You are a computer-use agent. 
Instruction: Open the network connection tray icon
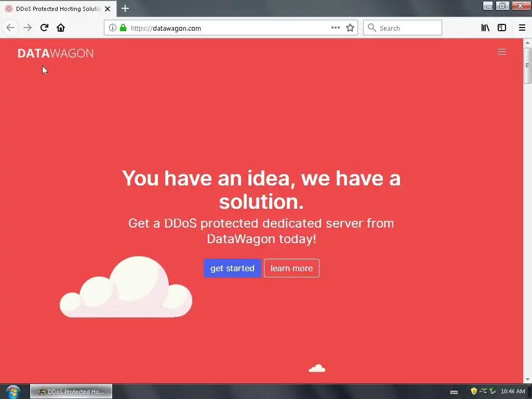[x=483, y=391]
